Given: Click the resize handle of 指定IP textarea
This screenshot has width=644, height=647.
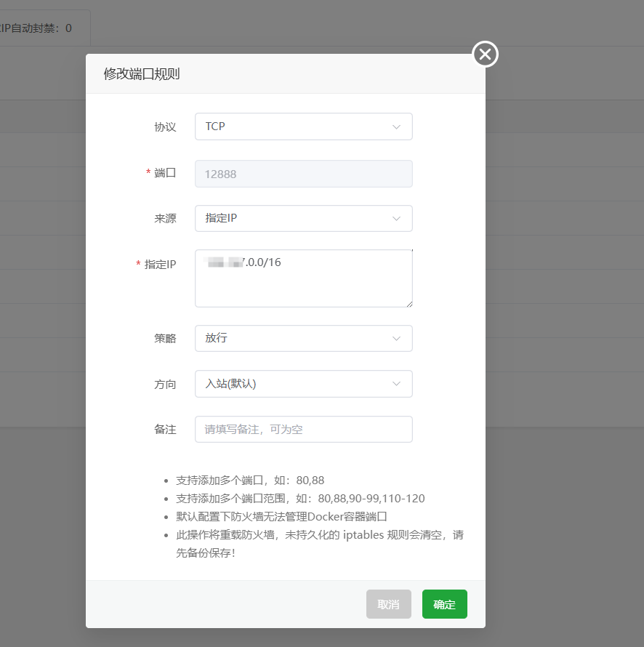Looking at the screenshot, I should click(x=409, y=304).
